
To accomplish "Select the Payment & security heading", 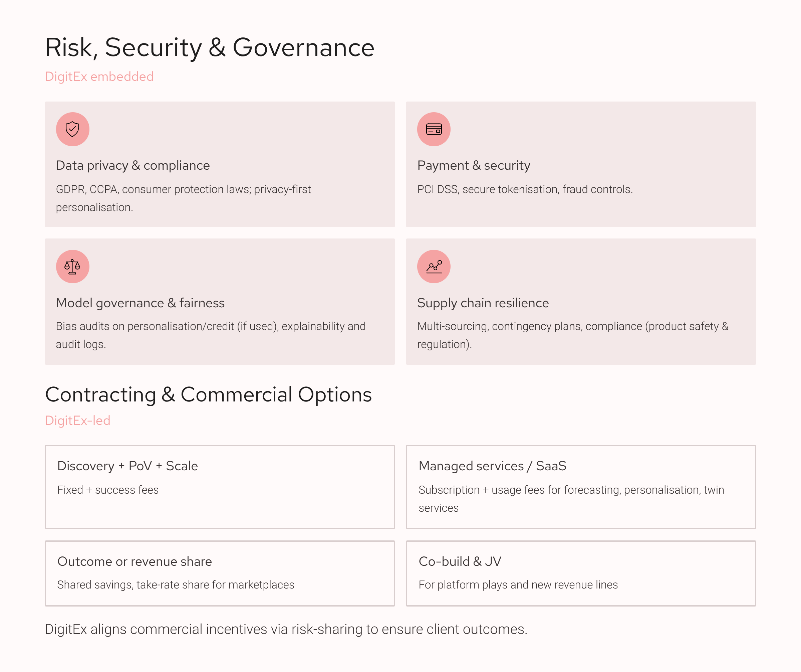I will (x=473, y=165).
